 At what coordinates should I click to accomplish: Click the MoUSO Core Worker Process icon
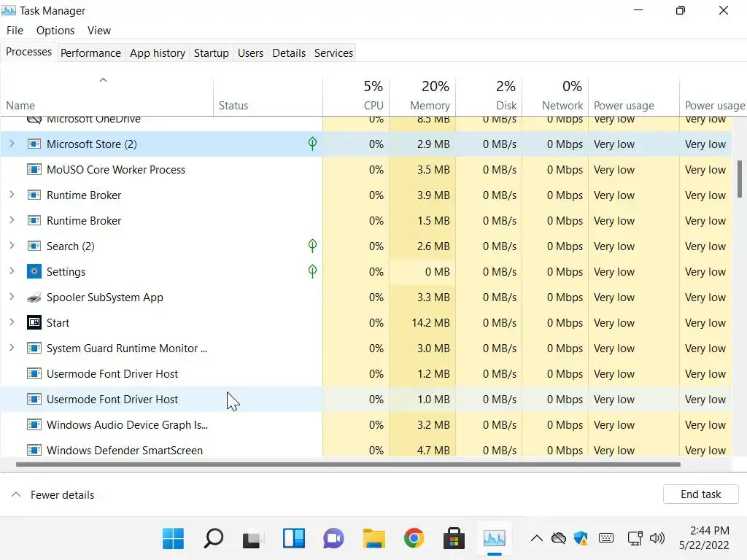click(34, 169)
